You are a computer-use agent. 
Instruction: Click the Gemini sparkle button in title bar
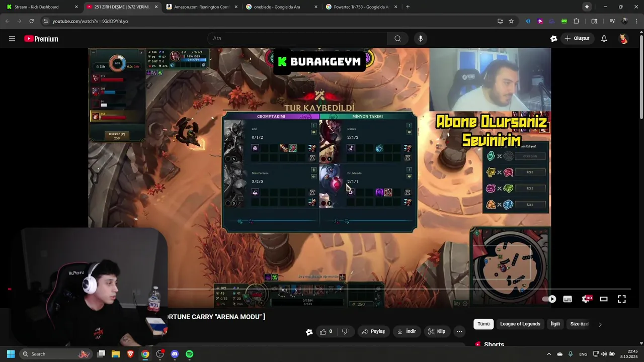(x=587, y=7)
